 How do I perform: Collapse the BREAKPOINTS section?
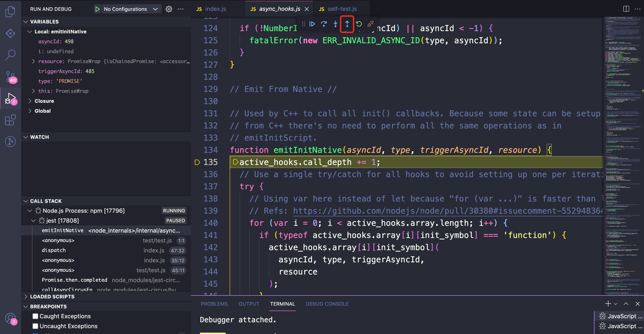pyautogui.click(x=25, y=307)
